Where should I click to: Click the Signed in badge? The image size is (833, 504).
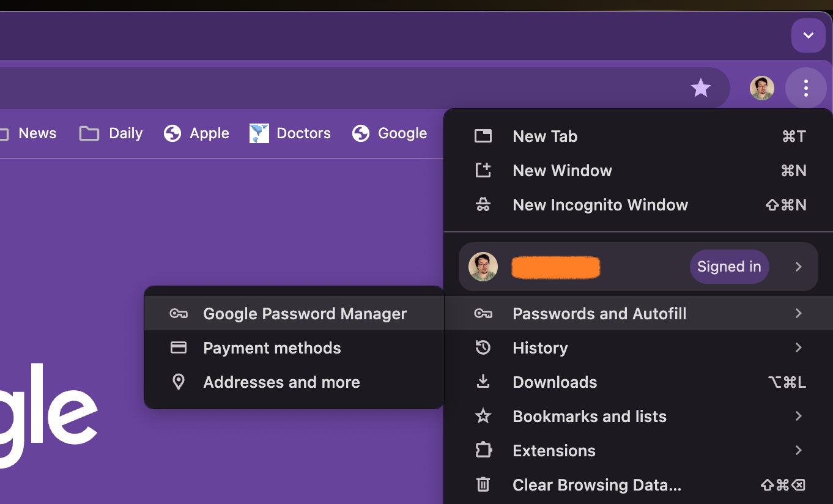729,267
